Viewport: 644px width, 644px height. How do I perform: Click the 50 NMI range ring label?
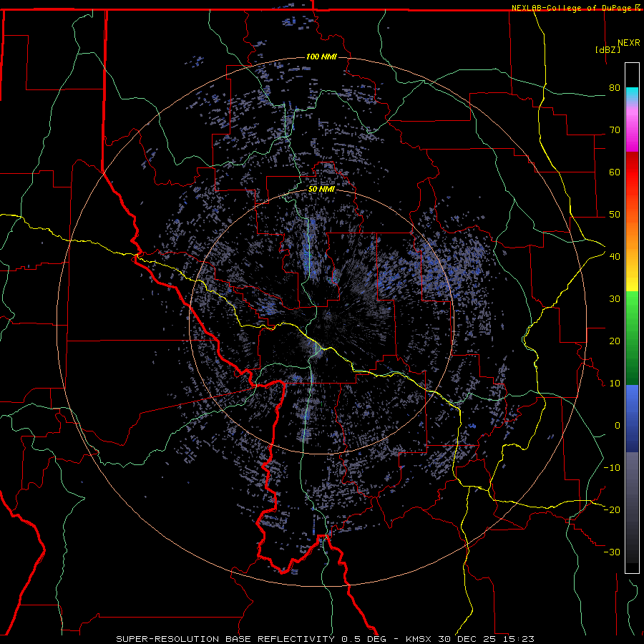click(321, 190)
